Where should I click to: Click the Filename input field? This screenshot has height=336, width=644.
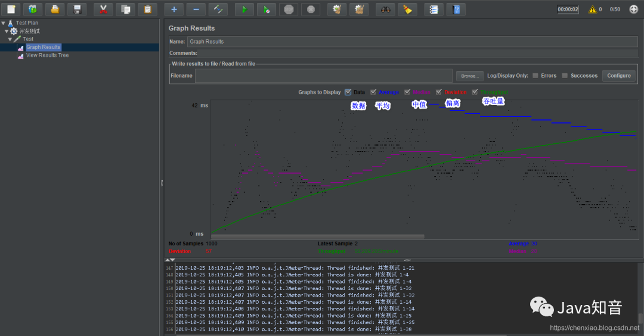(324, 76)
